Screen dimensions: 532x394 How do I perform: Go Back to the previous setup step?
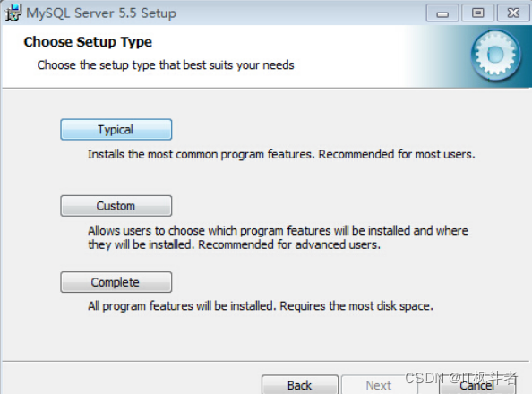300,385
